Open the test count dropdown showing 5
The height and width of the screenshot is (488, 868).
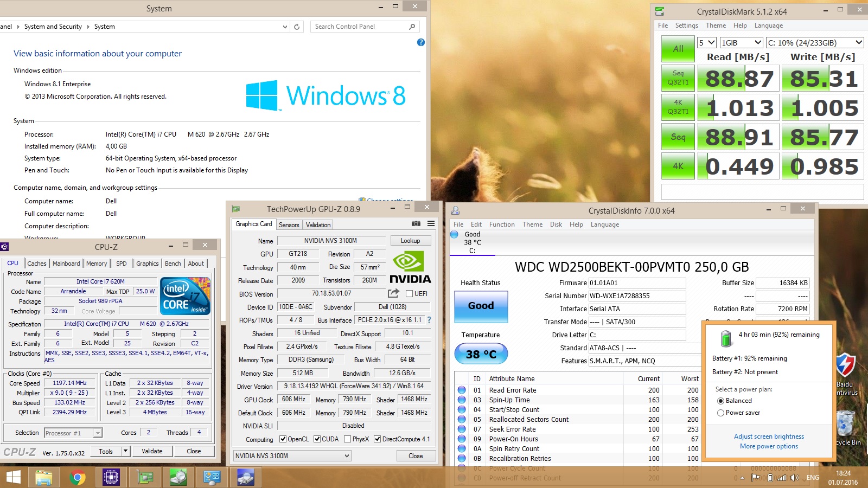pos(707,43)
